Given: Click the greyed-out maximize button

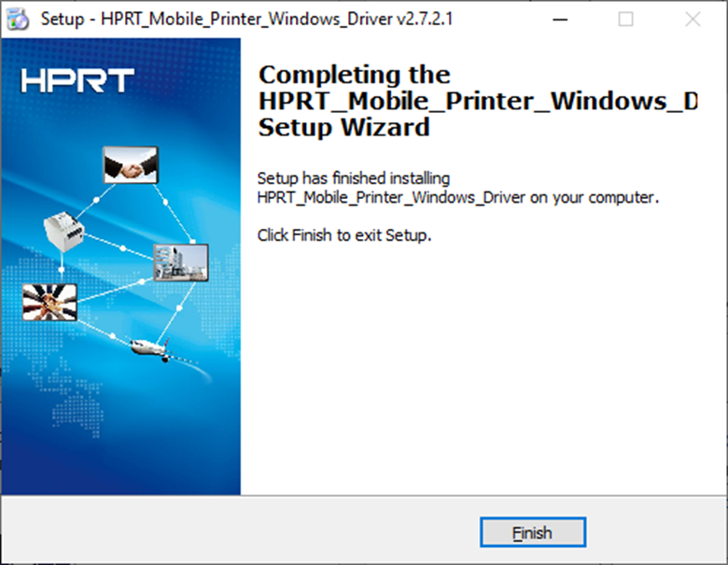Looking at the screenshot, I should coord(625,19).
